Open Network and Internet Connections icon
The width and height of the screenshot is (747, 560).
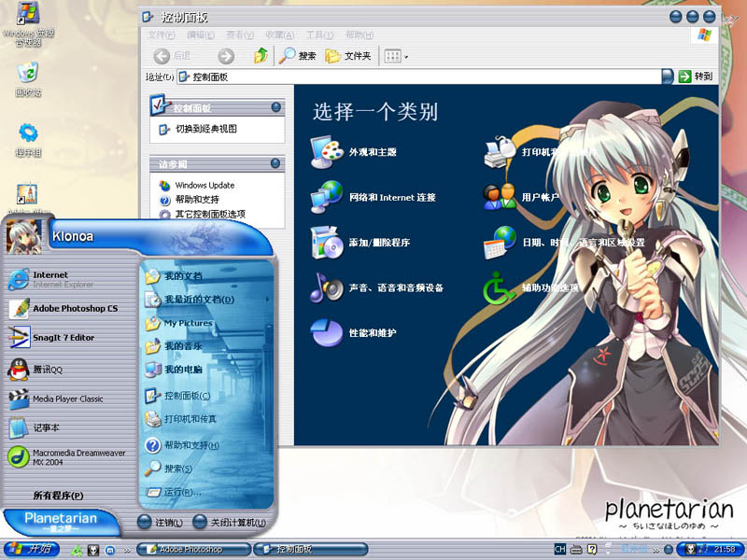[x=327, y=197]
